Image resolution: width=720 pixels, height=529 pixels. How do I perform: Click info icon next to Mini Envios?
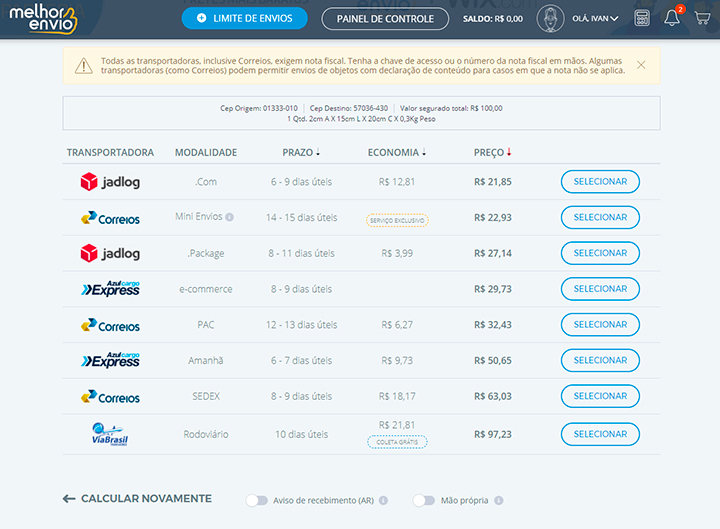tap(230, 217)
